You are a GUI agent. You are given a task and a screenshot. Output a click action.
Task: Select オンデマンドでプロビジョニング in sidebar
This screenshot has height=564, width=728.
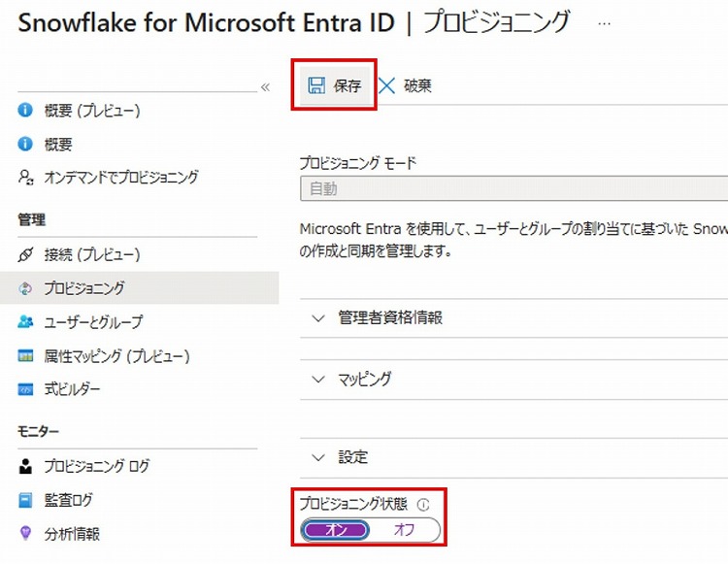point(120,178)
